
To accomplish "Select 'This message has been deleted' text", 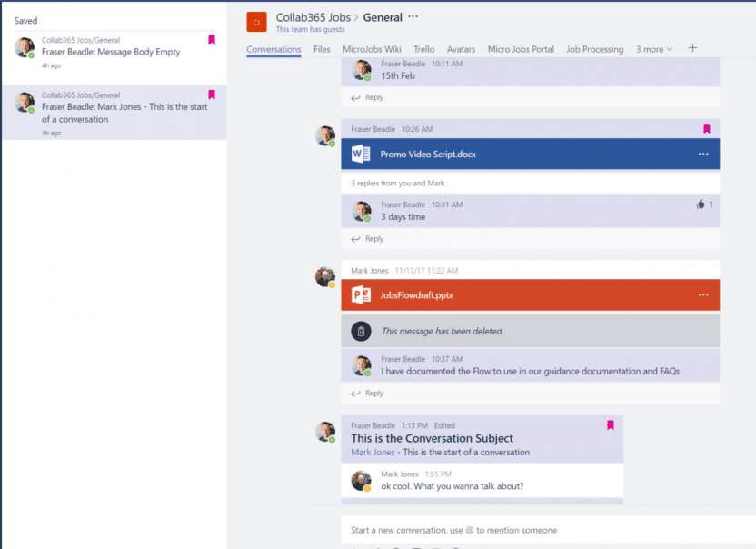I will [443, 332].
